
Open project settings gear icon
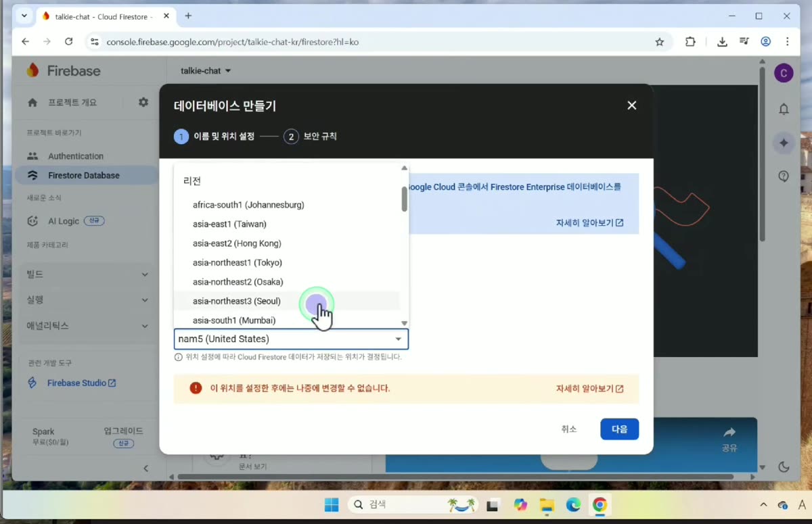coord(143,102)
